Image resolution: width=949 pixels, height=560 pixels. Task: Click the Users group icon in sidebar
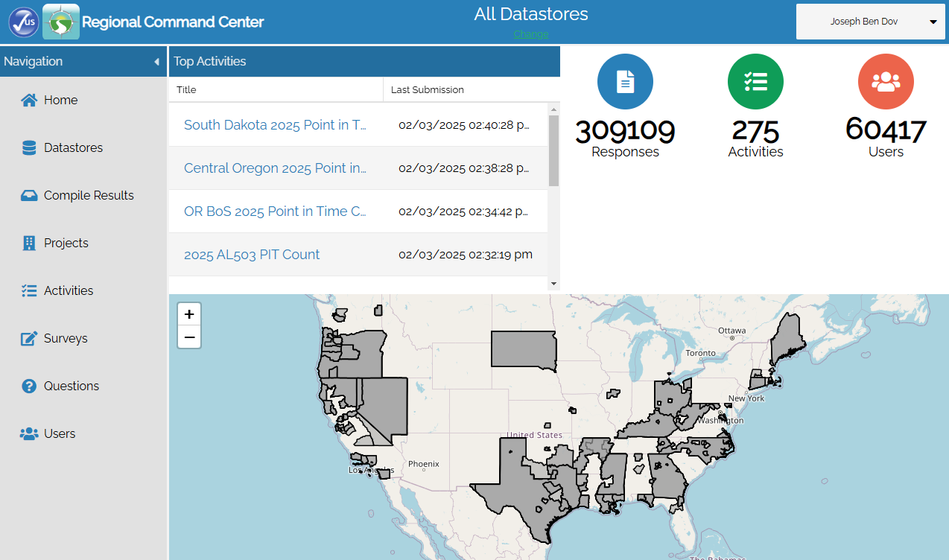29,434
